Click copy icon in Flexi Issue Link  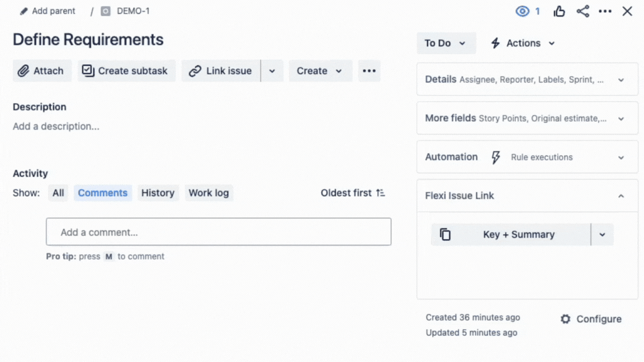click(x=445, y=235)
